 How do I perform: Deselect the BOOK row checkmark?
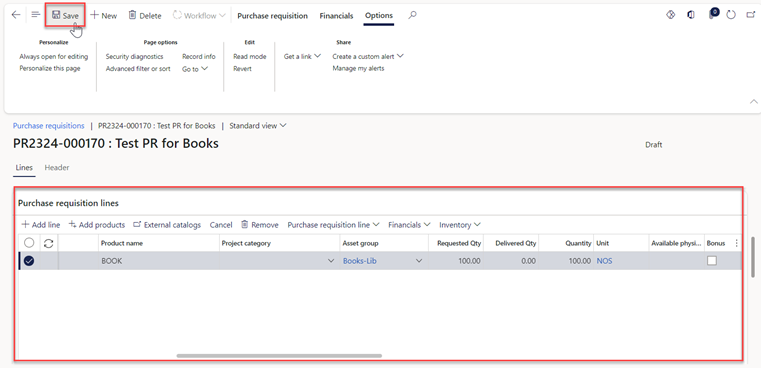29,261
